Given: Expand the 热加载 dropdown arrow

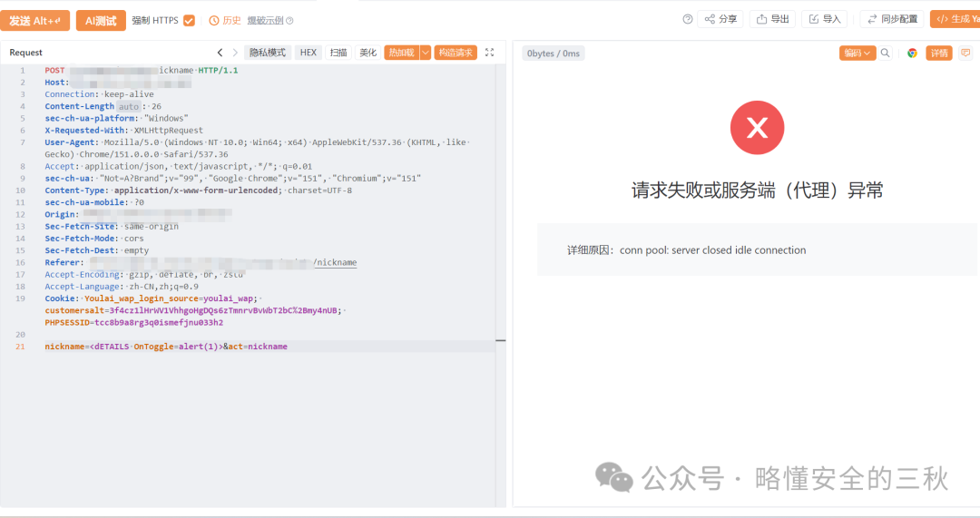Looking at the screenshot, I should [426, 53].
